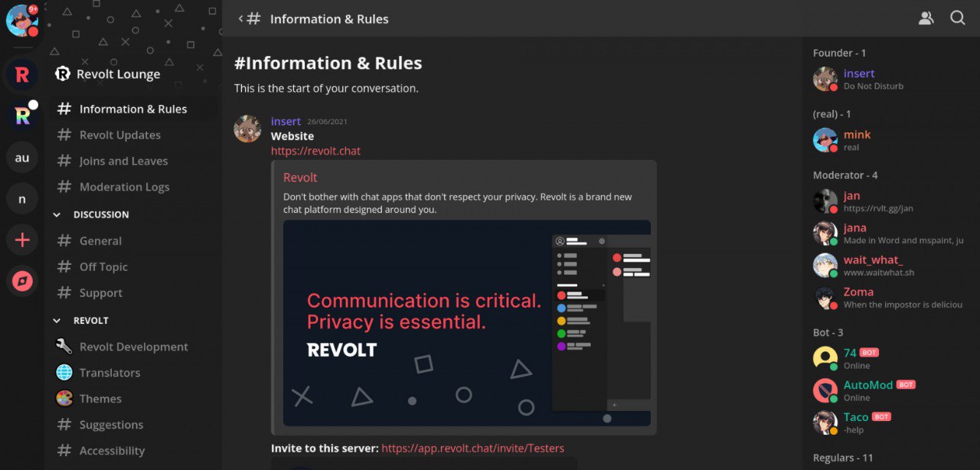Click the plus icon to add a server
Image resolution: width=980 pixels, height=470 pixels.
click(22, 240)
